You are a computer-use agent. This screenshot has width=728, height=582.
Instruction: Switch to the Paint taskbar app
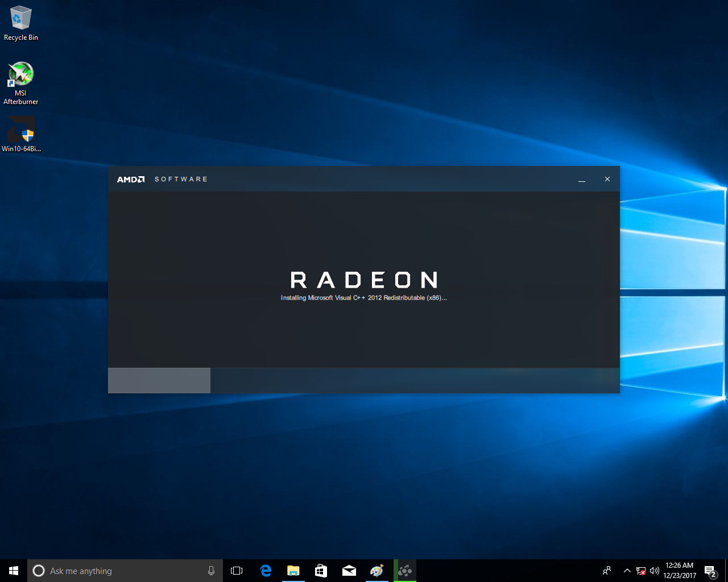pyautogui.click(x=377, y=571)
